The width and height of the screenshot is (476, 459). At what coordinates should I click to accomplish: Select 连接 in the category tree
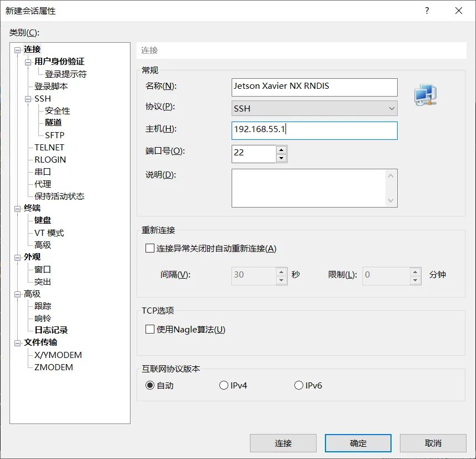pyautogui.click(x=32, y=49)
